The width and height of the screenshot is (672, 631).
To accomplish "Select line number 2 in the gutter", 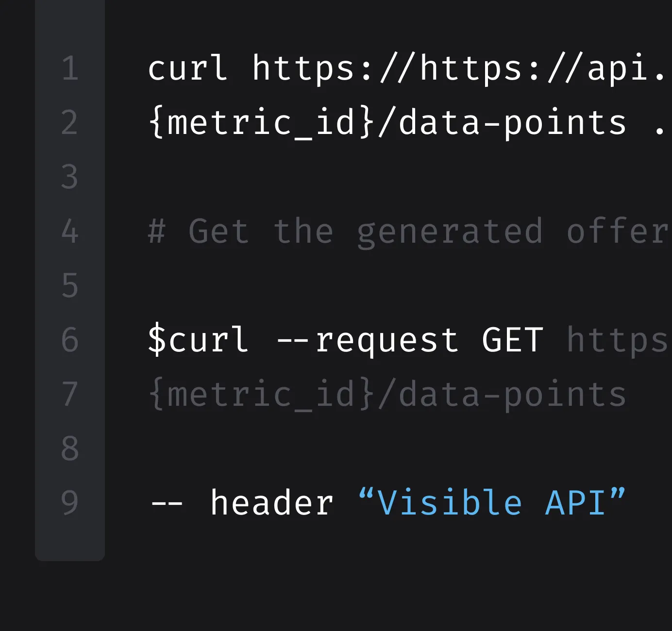I will (70, 123).
